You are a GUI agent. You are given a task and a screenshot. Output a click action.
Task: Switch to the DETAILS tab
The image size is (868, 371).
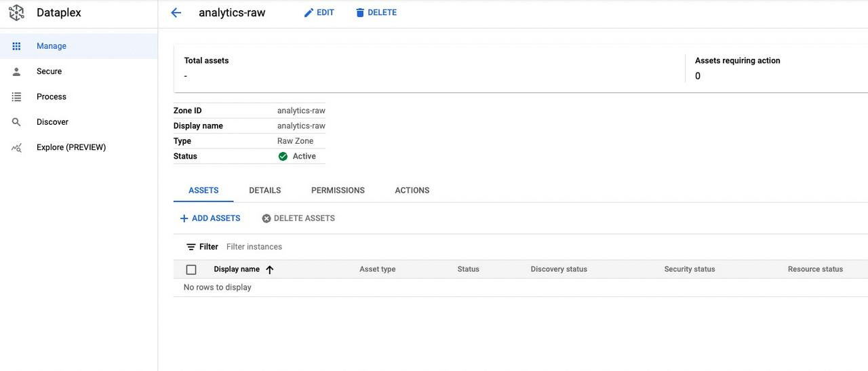265,191
